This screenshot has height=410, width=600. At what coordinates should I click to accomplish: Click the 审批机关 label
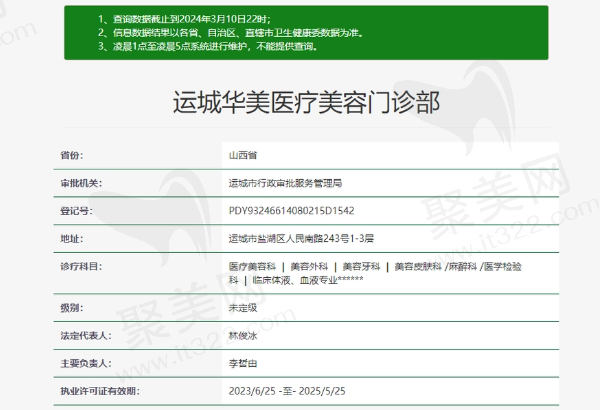(x=81, y=183)
